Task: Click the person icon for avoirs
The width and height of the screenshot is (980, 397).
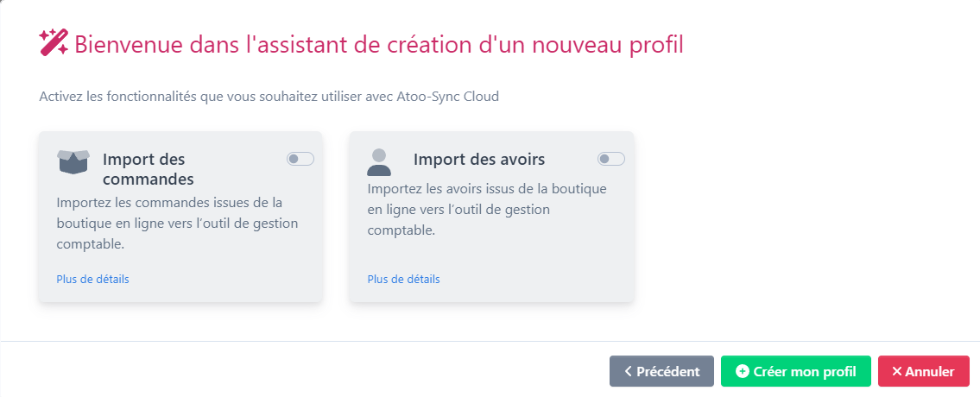Action: click(x=379, y=162)
